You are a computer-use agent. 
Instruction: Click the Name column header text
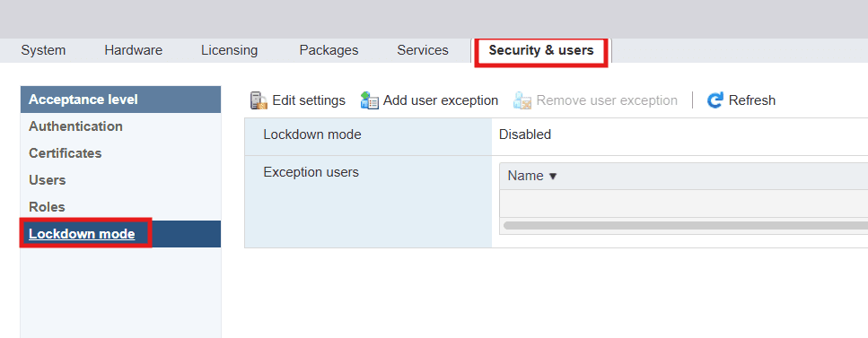click(x=525, y=176)
